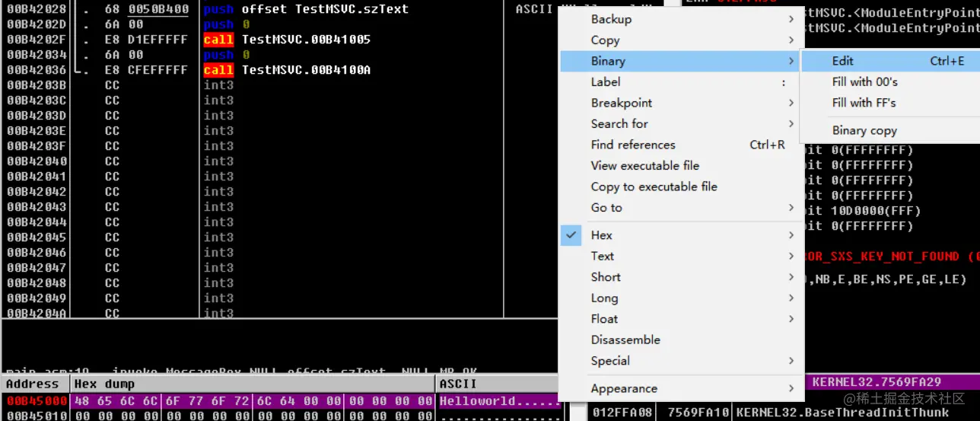Select the 10D0000(FFF) register line
This screenshot has width=980, height=421.
pyautogui.click(x=861, y=211)
